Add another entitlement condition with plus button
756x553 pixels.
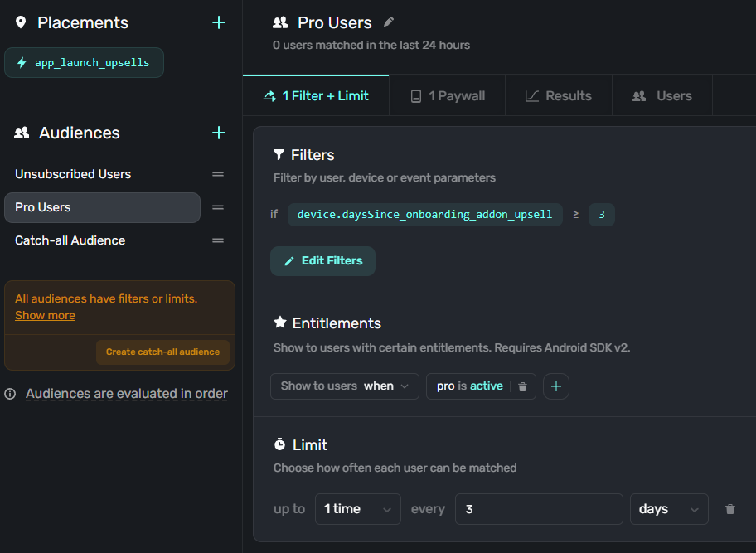click(x=556, y=386)
